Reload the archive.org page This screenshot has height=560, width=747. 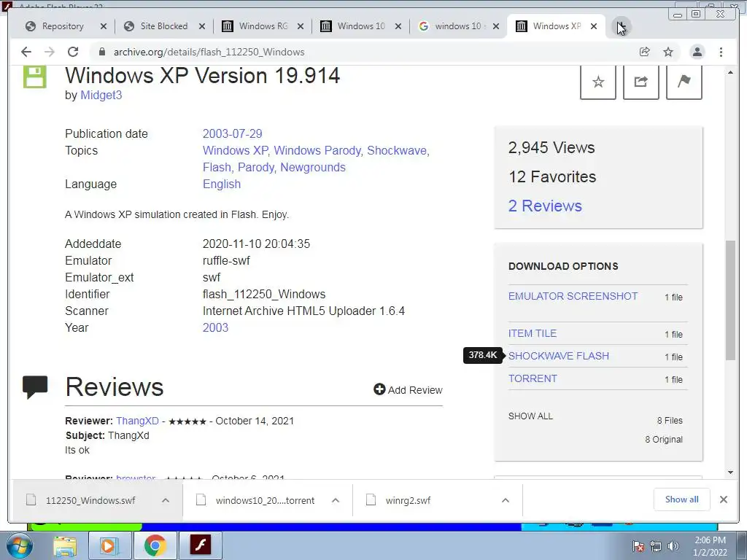tap(73, 52)
